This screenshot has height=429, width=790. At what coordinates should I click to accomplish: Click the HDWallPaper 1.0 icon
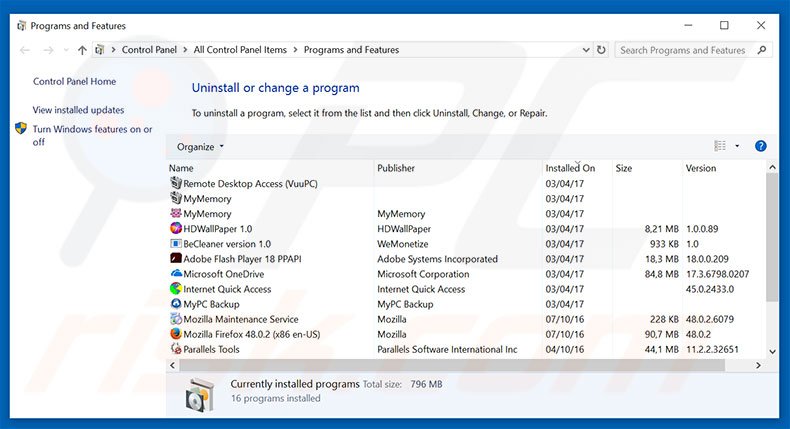pos(176,228)
